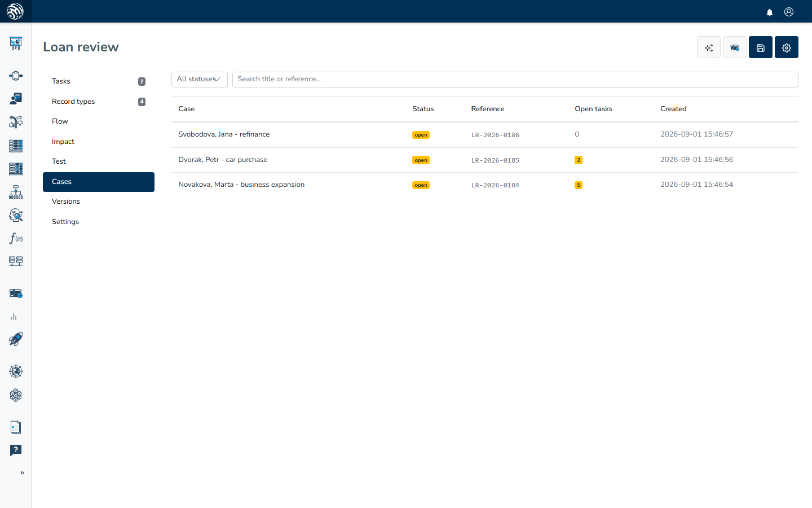The image size is (812, 508).
Task: Click reference LR-2026-0184
Action: pos(495,185)
